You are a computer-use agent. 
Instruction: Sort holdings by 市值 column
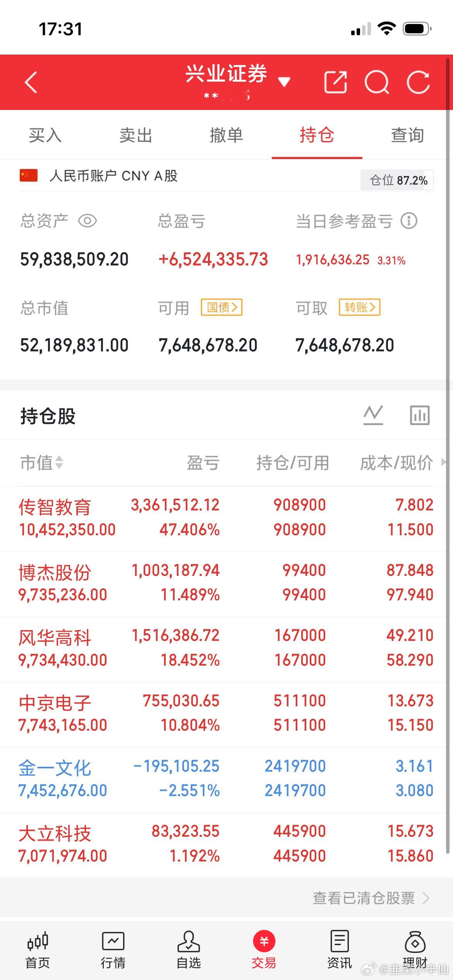tap(42, 463)
